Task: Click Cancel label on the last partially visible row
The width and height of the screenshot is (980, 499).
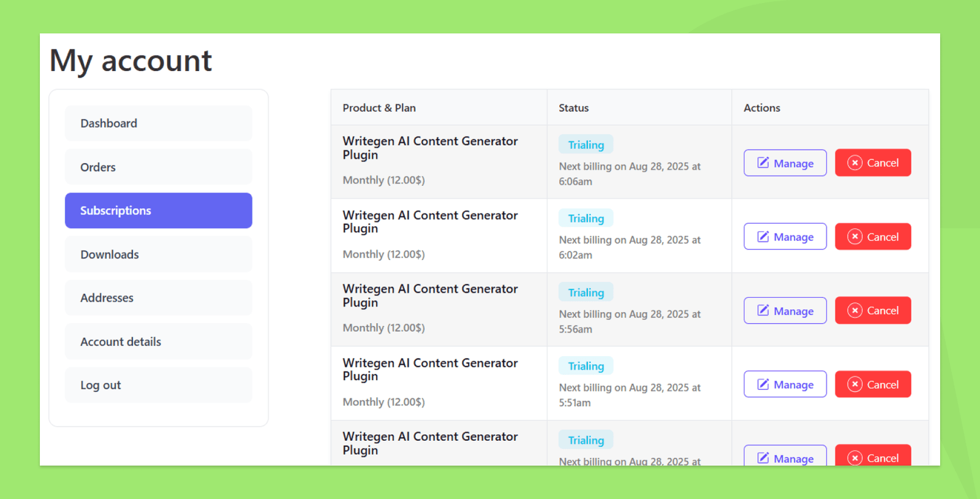Action: [883, 458]
